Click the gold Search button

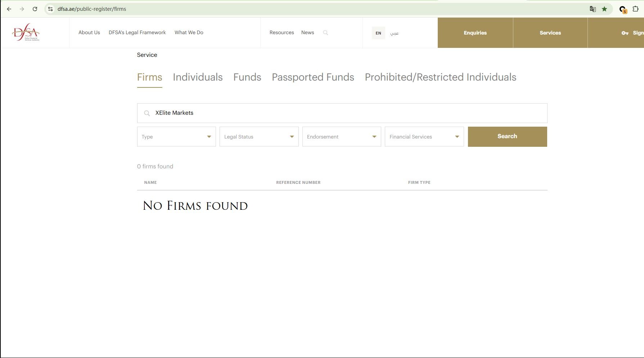click(508, 137)
